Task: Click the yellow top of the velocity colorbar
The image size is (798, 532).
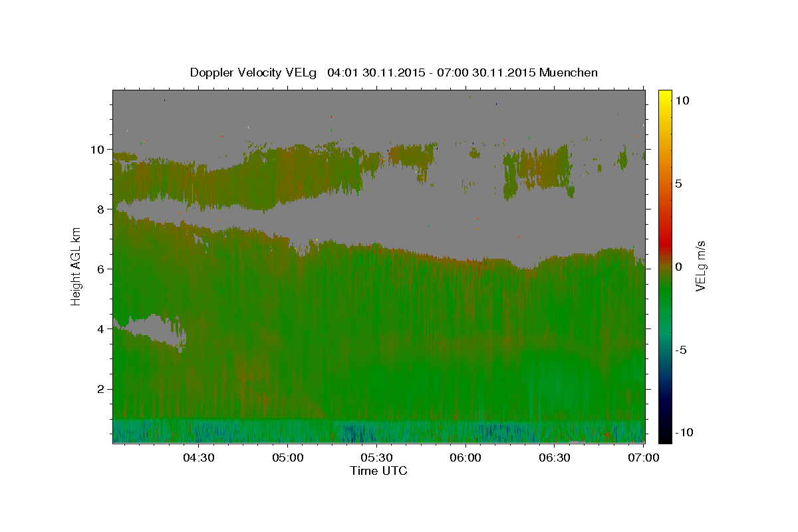Action: (665, 96)
